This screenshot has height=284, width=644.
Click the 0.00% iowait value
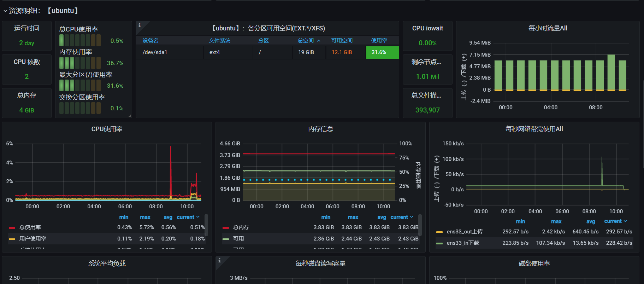(427, 43)
